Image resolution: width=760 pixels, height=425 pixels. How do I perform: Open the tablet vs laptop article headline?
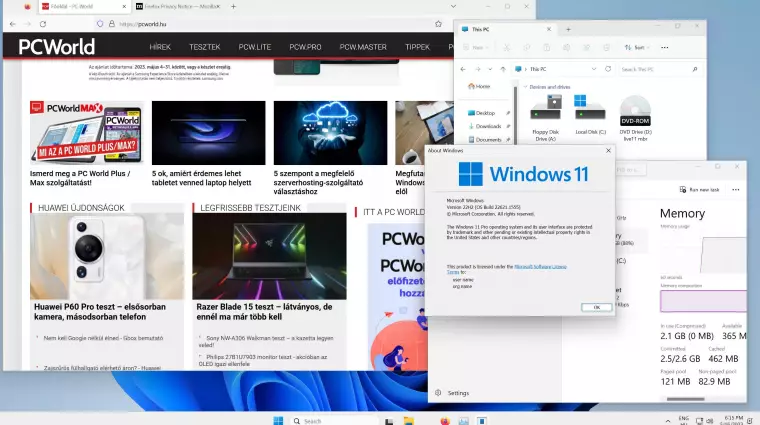(201, 178)
